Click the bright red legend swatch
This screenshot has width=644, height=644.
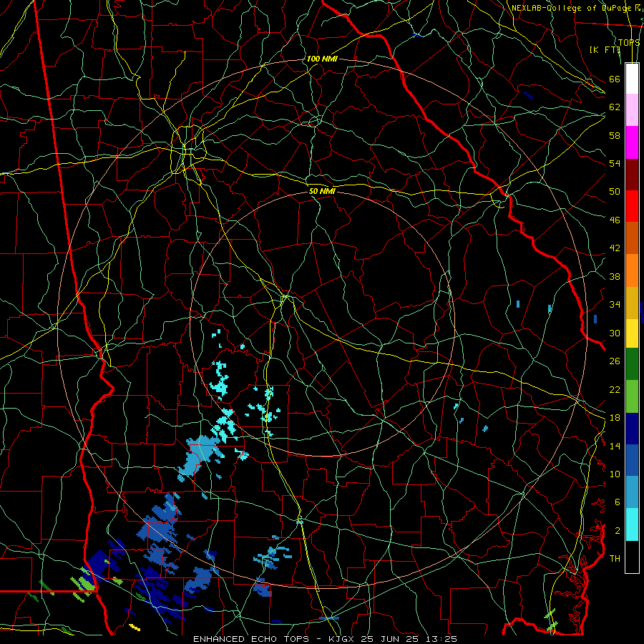(x=632, y=206)
